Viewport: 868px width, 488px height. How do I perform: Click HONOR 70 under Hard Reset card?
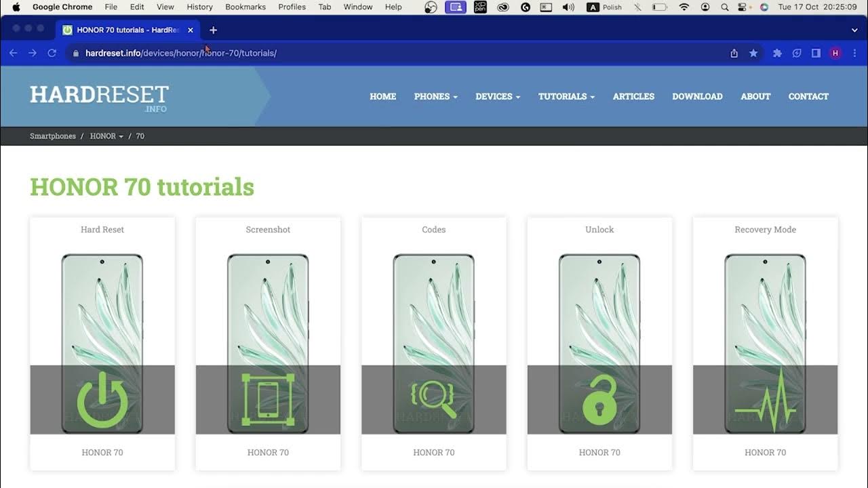pos(102,453)
